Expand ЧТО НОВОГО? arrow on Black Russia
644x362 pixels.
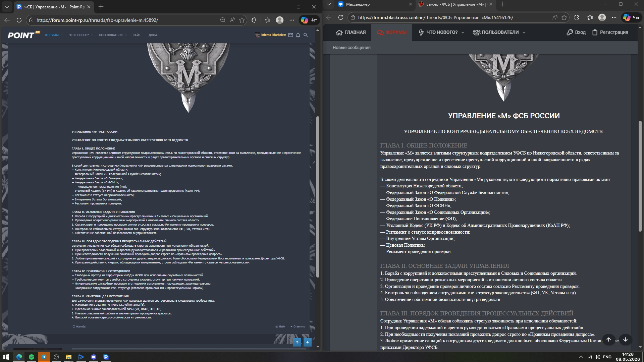tap(463, 33)
